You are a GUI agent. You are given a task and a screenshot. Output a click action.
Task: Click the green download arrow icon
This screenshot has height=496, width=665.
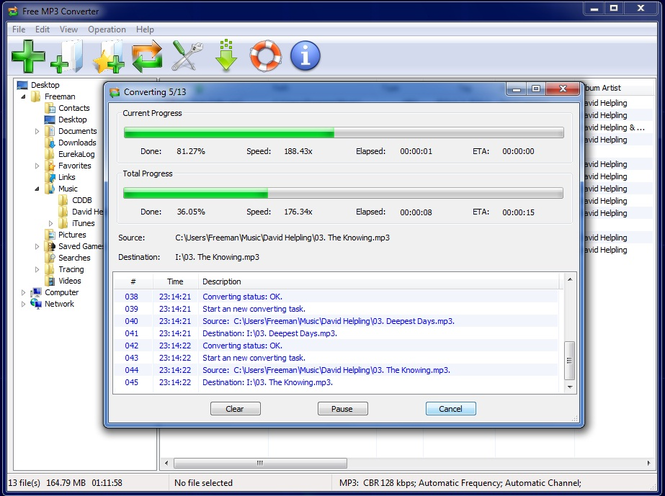click(x=226, y=57)
